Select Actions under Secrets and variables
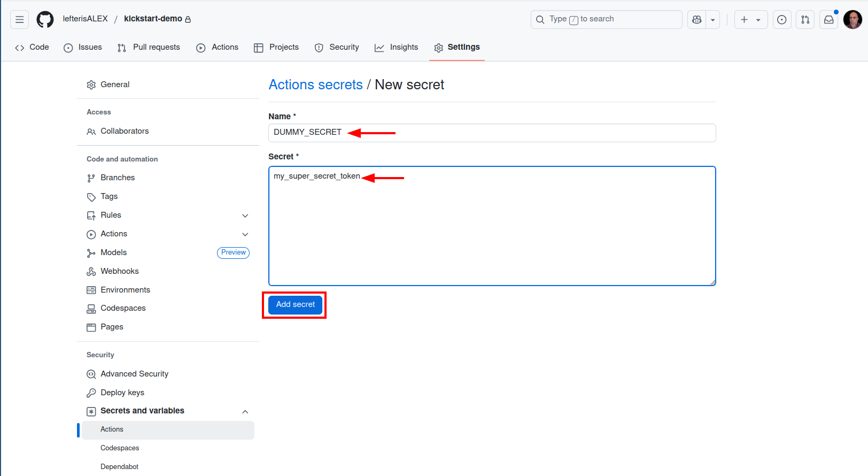This screenshot has width=868, height=476. [x=168, y=430]
